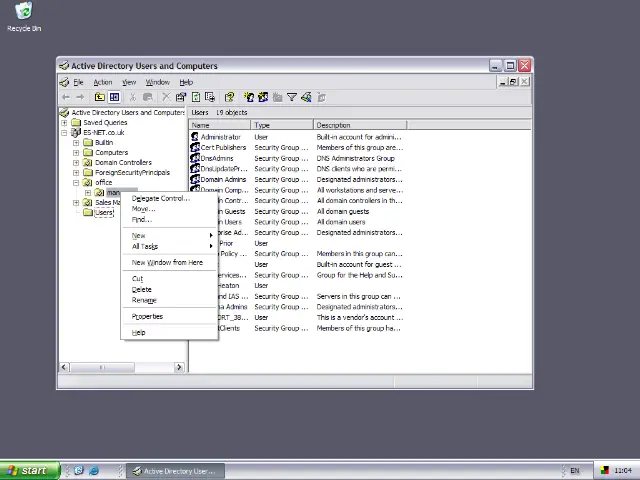Click the Up One Level folder icon
640x480 pixels.
100,97
